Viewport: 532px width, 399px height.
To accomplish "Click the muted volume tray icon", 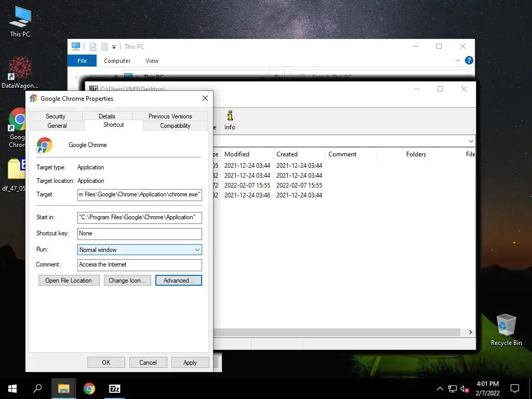I will pos(465,389).
